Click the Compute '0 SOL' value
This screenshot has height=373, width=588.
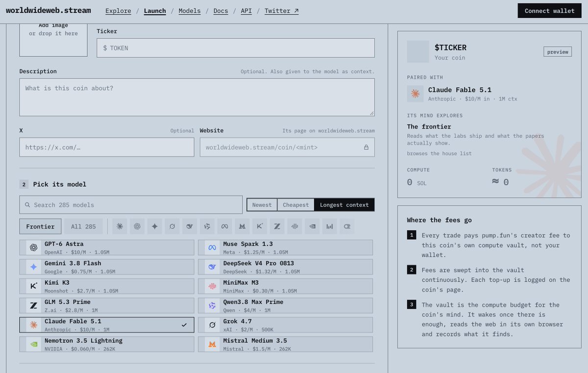[x=416, y=182]
